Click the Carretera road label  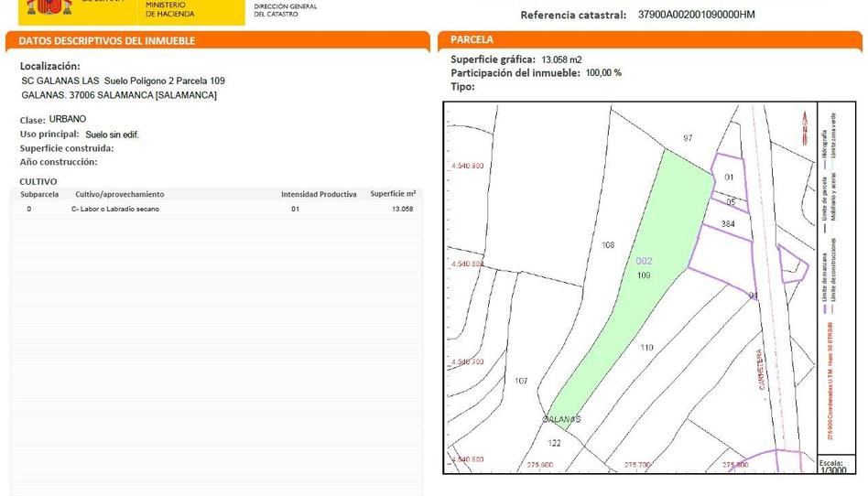pyautogui.click(x=760, y=370)
